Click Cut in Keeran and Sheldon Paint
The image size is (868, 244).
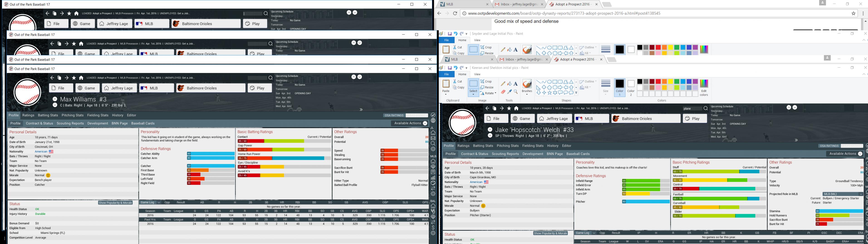[x=458, y=82]
